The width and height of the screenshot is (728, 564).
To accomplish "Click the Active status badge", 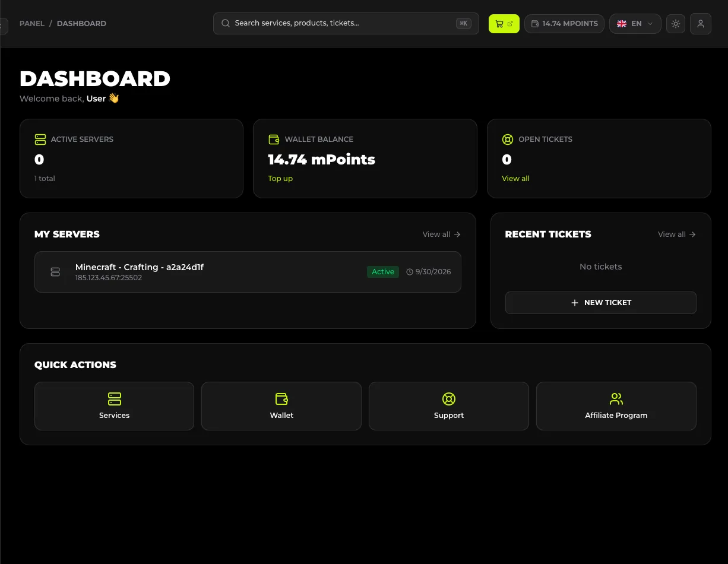I will (x=383, y=272).
